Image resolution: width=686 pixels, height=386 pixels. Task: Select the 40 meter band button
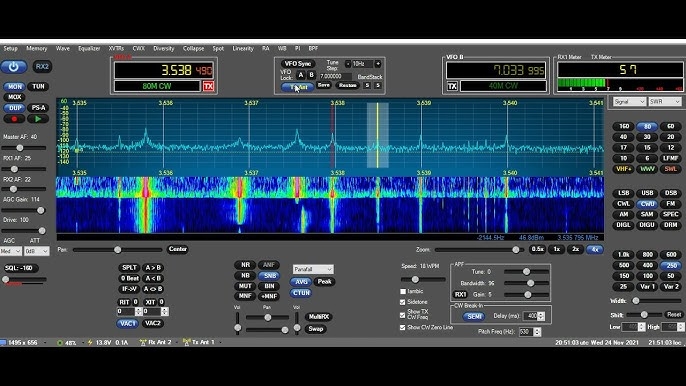623,137
